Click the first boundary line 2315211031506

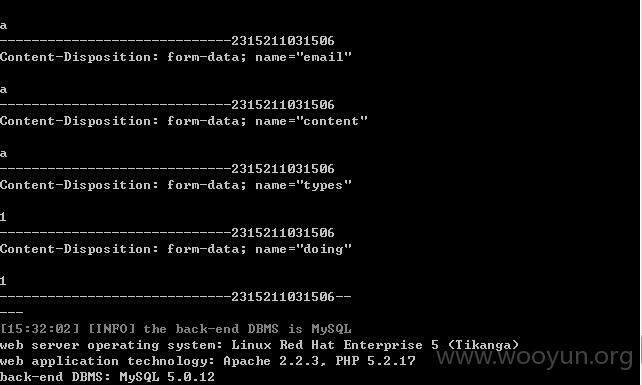pyautogui.click(x=167, y=41)
